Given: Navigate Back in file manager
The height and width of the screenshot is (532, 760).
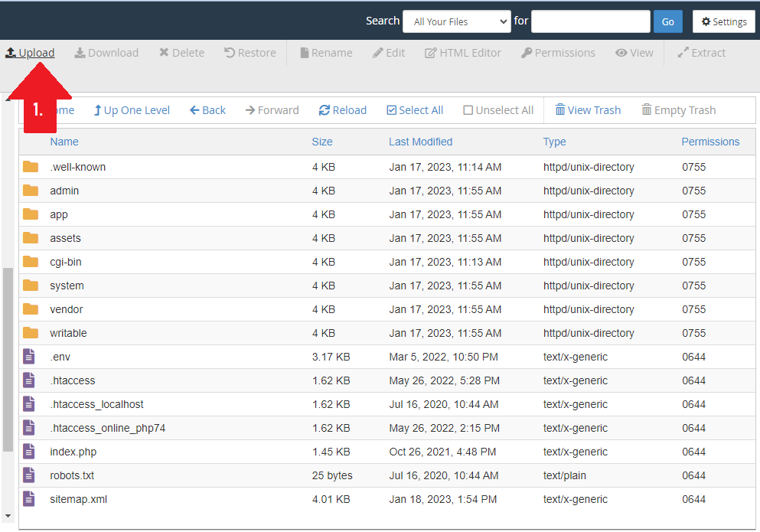Looking at the screenshot, I should (x=207, y=110).
